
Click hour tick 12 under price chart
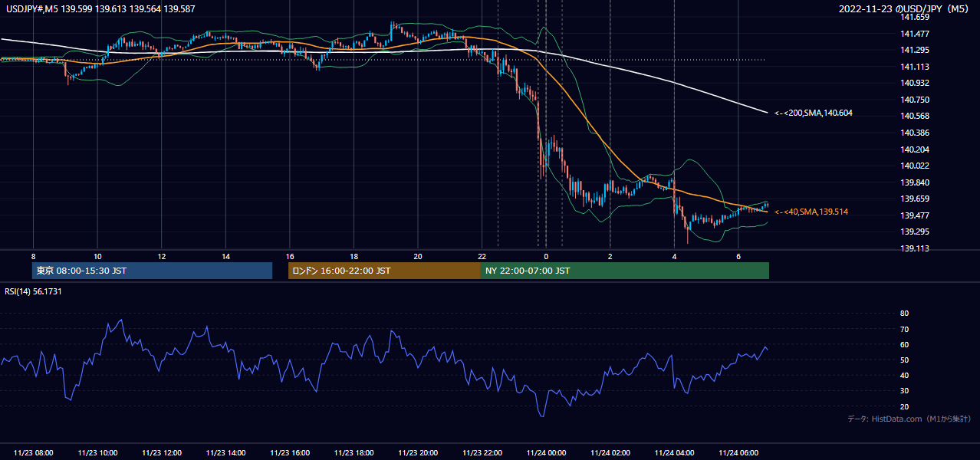(162, 256)
